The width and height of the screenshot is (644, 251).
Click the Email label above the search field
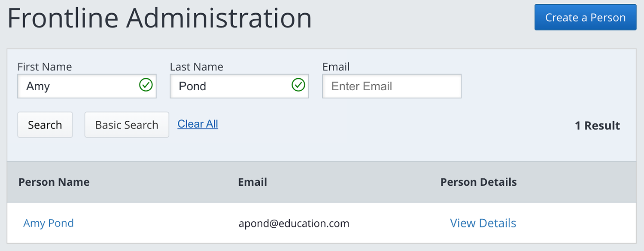[x=336, y=67]
